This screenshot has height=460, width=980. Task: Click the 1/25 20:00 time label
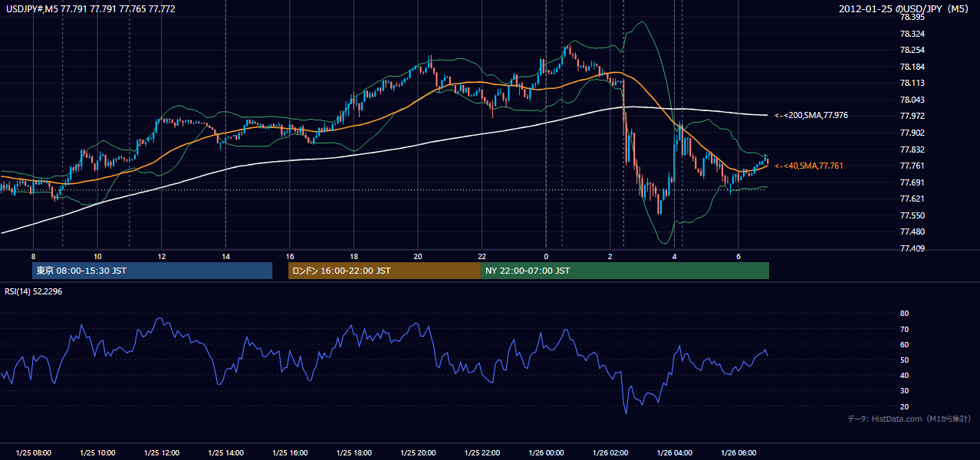click(x=418, y=452)
